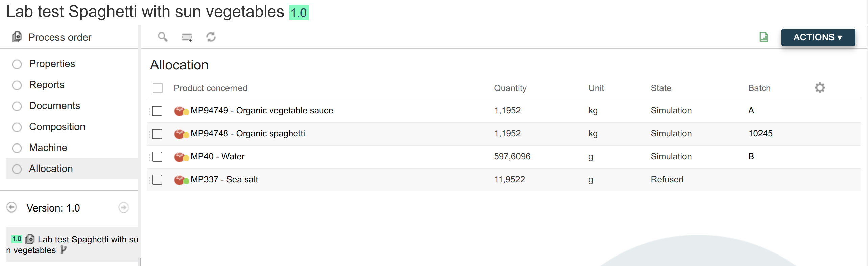
Task: Open the Properties section
Action: (52, 64)
